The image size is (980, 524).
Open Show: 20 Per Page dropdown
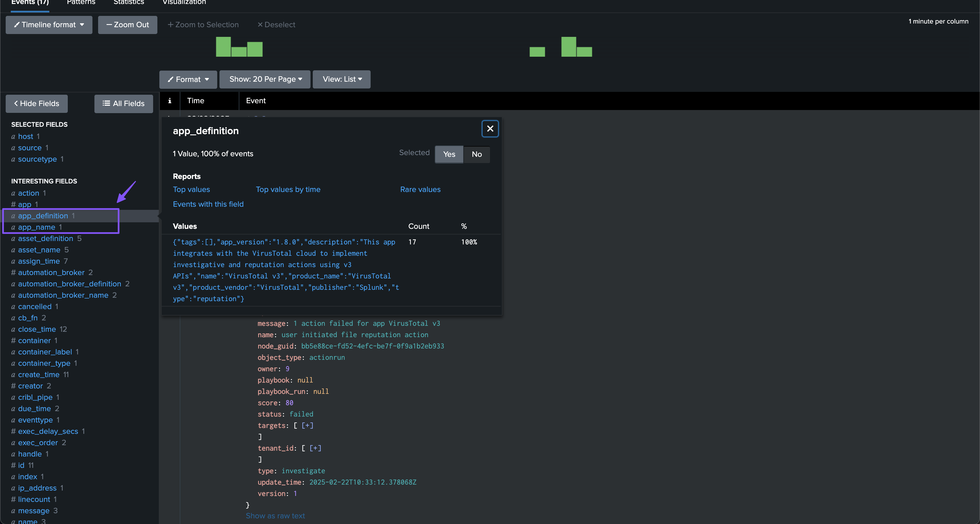coord(265,79)
